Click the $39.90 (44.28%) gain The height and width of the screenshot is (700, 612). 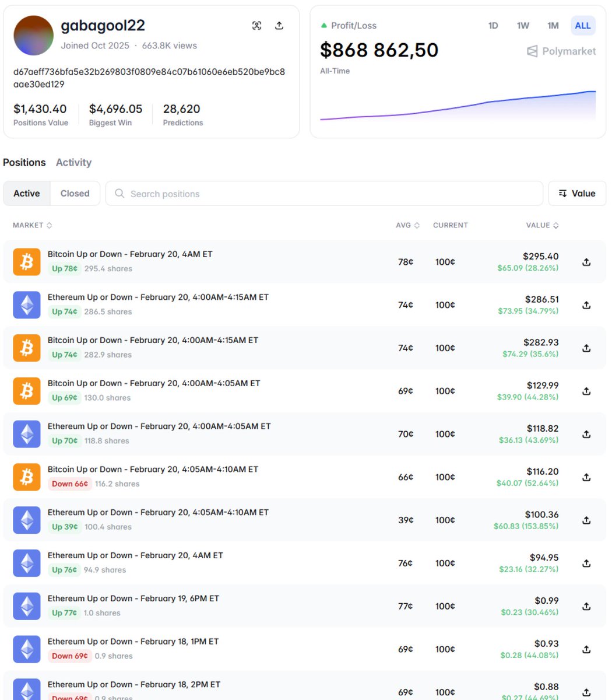coord(528,397)
